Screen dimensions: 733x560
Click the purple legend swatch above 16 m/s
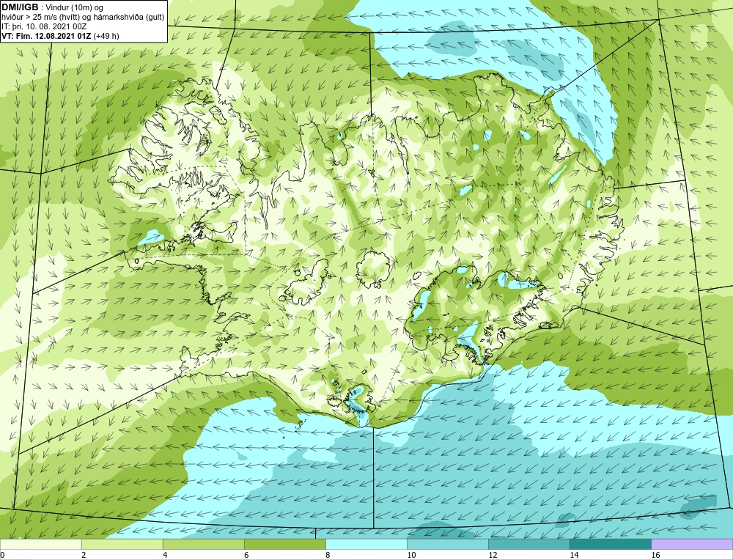(692, 544)
